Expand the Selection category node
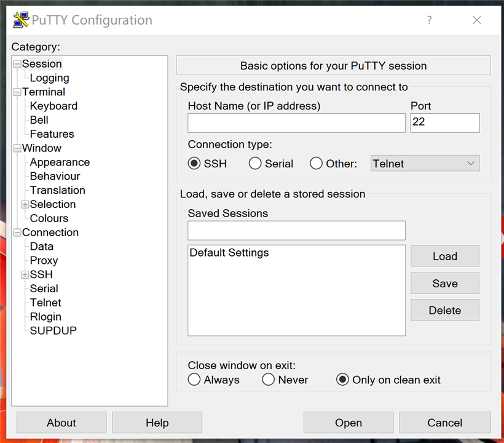504x443 pixels. tap(25, 204)
